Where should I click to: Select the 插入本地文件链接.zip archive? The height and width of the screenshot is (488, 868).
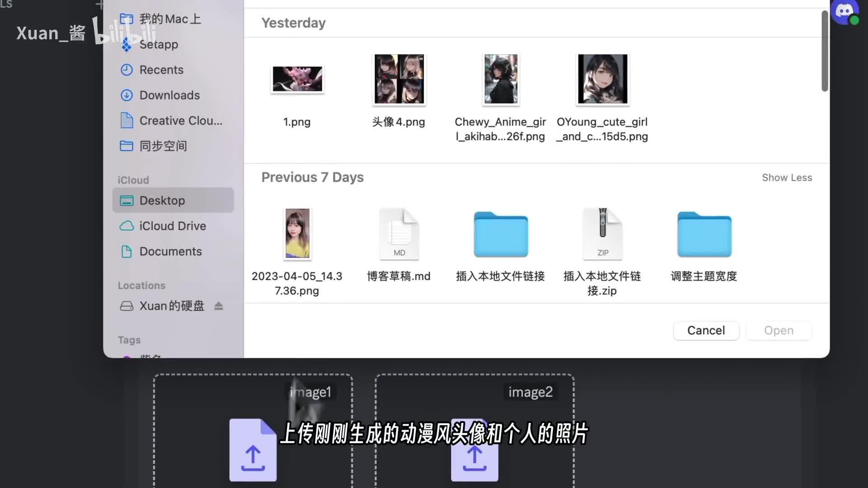(602, 235)
